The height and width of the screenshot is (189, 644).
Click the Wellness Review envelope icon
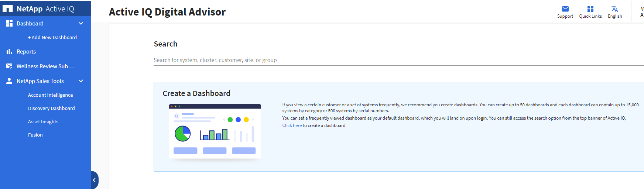click(x=9, y=66)
